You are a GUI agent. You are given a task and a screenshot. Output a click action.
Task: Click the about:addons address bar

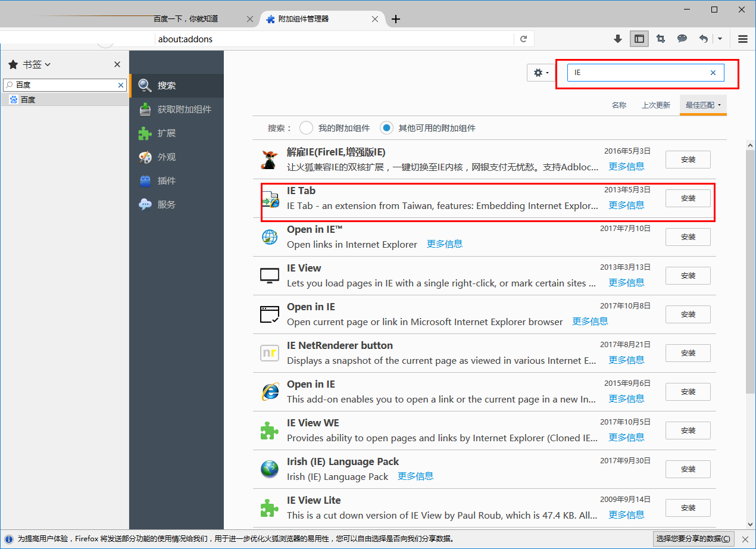click(333, 39)
